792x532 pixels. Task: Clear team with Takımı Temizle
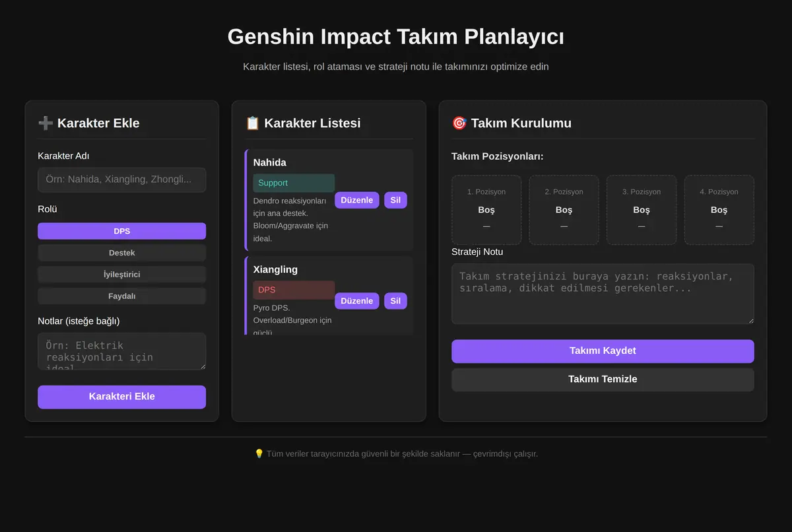(x=603, y=380)
